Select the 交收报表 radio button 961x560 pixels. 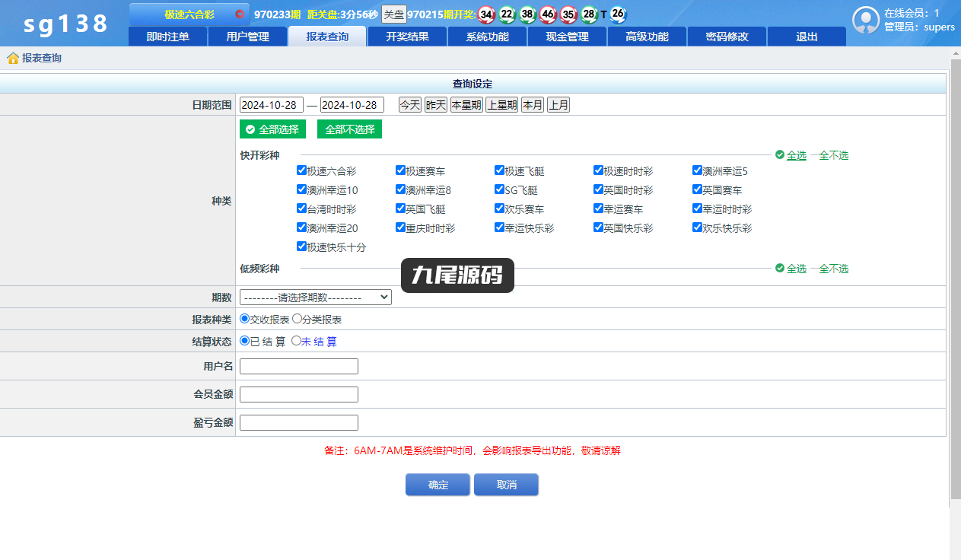click(x=244, y=319)
